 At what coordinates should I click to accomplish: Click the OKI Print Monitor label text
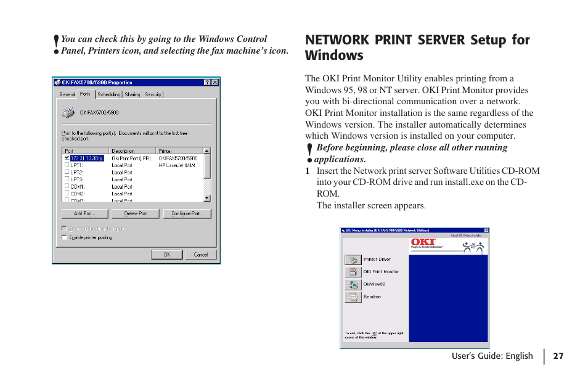tap(381, 272)
